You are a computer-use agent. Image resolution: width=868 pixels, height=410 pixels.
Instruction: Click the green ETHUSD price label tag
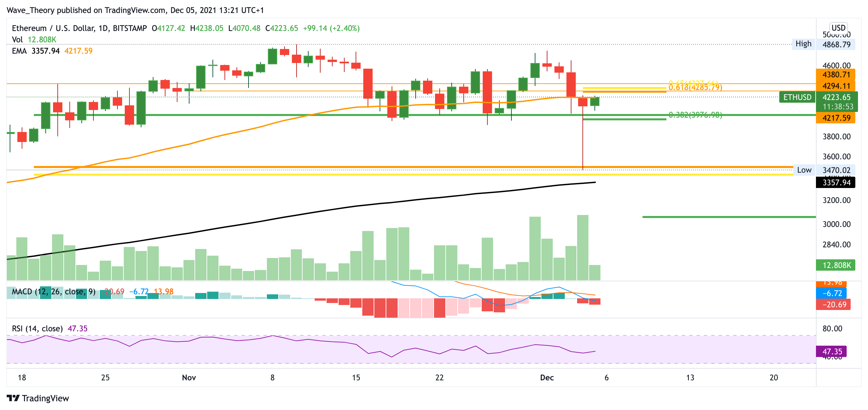pos(797,97)
